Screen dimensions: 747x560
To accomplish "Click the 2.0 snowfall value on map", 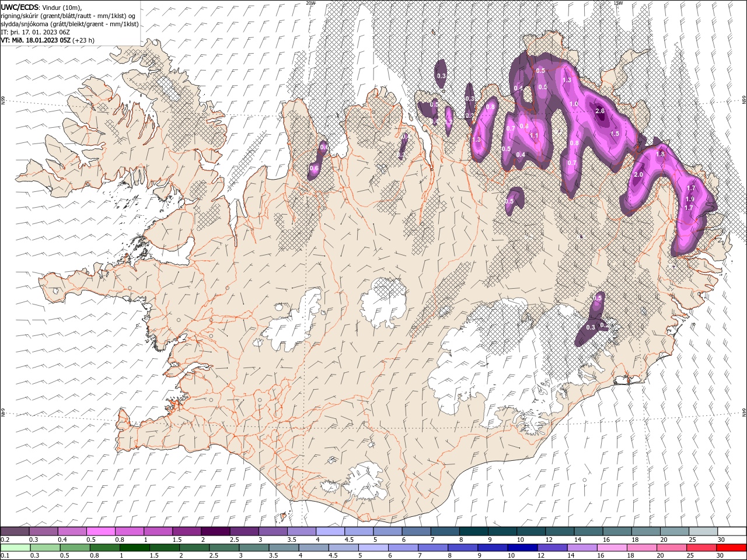I will pos(638,174).
